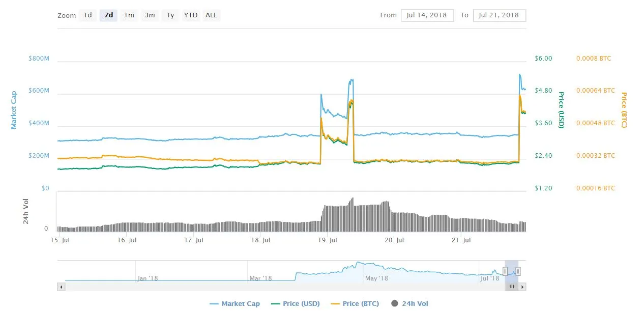Click the Jan '18 navigator label
This screenshot has width=644, height=311.
pyautogui.click(x=149, y=278)
